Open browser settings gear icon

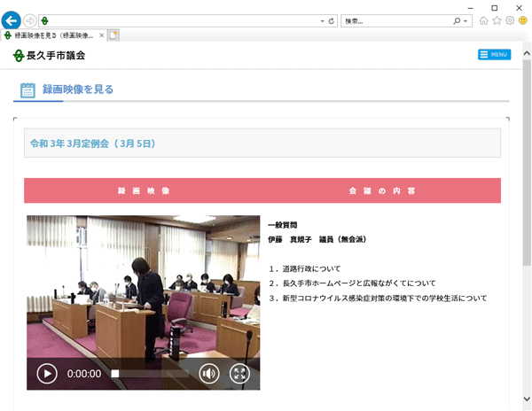(x=510, y=20)
